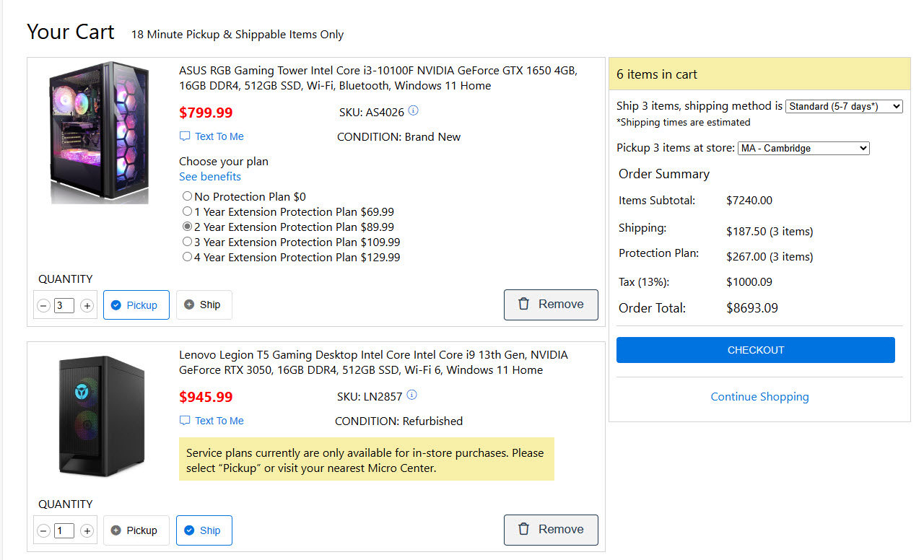This screenshot has width=924, height=560.
Task: Pick the 3 Year Extension Protection Plan
Action: click(x=188, y=242)
